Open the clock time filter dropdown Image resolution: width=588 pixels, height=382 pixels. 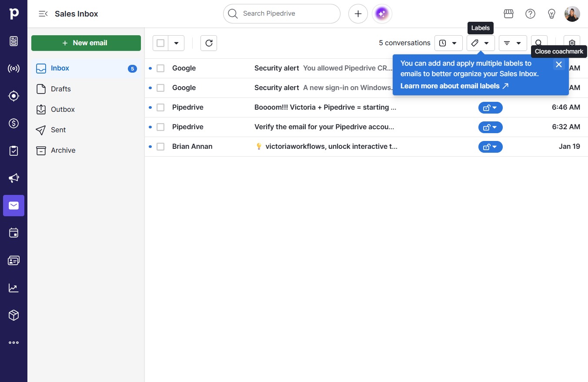(448, 43)
